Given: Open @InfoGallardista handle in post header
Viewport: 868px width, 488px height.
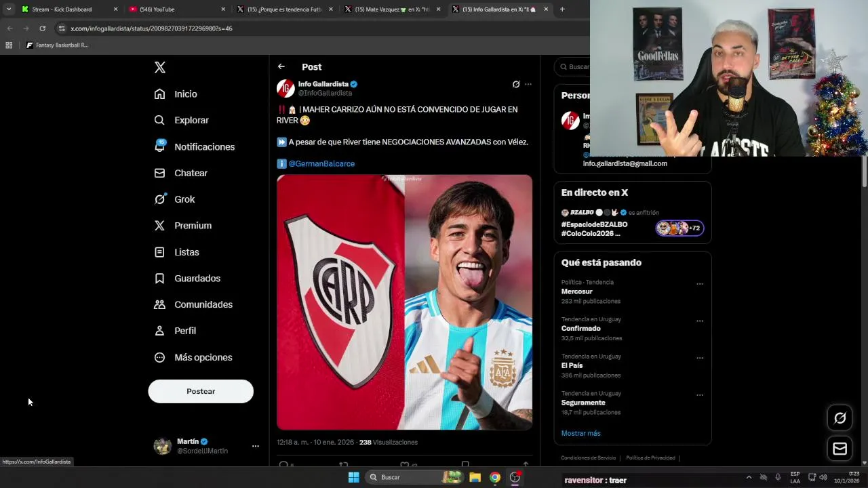Looking at the screenshot, I should click(325, 93).
